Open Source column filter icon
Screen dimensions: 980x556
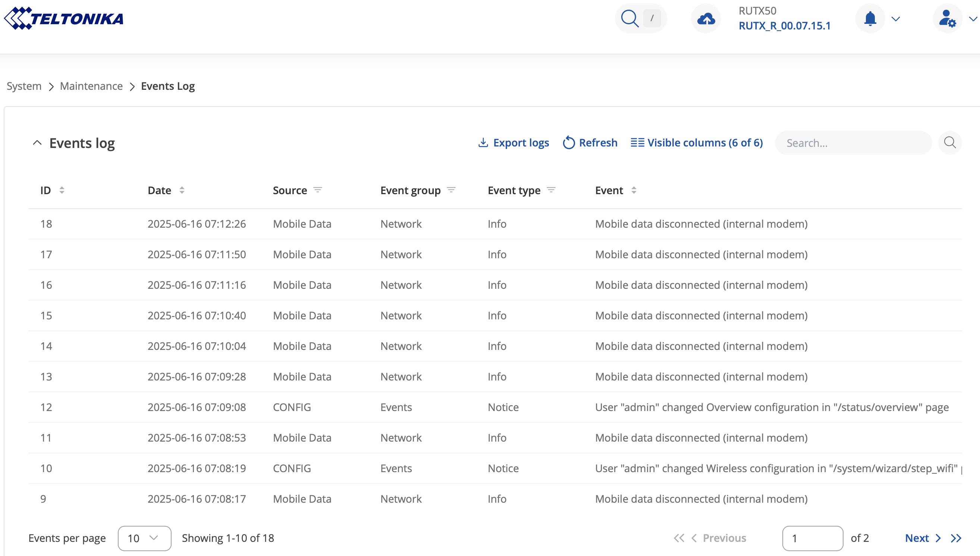pos(317,190)
